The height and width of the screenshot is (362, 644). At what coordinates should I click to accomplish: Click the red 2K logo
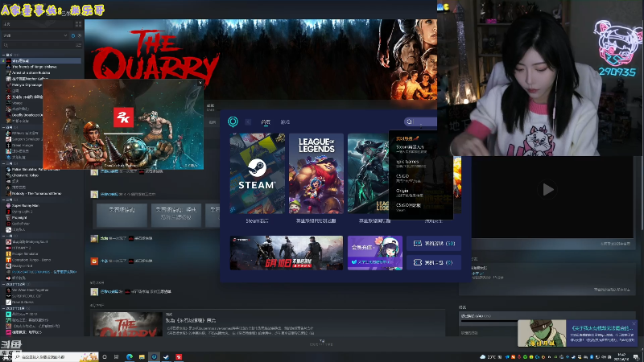click(123, 117)
